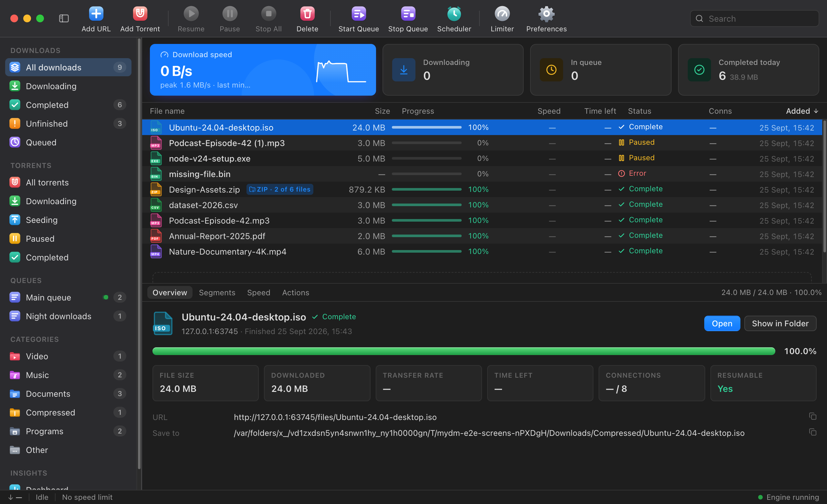Select the missing-file.bin row
The image size is (827, 504).
coord(482,174)
